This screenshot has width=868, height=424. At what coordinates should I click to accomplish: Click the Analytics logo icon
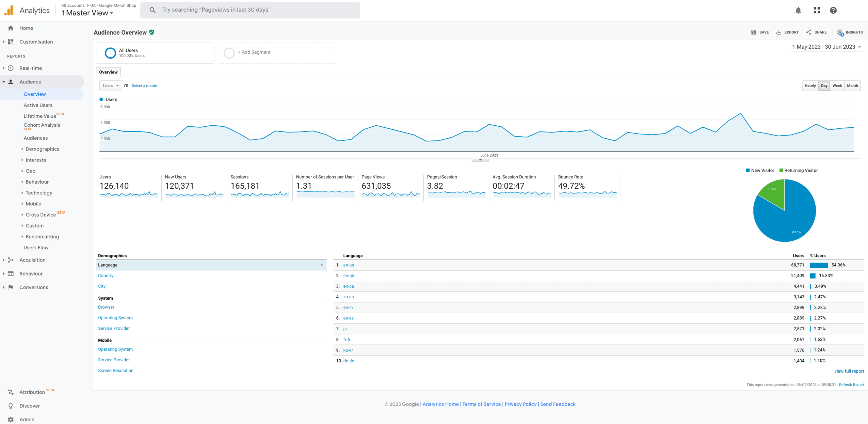[9, 10]
